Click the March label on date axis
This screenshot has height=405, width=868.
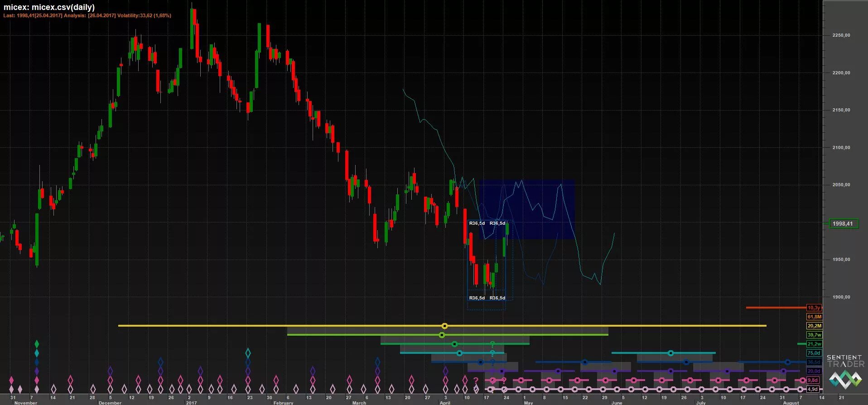click(x=359, y=403)
